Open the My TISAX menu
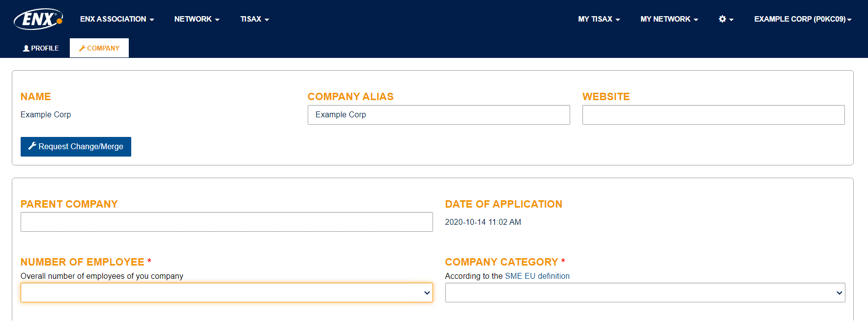The height and width of the screenshot is (321, 868). point(599,19)
